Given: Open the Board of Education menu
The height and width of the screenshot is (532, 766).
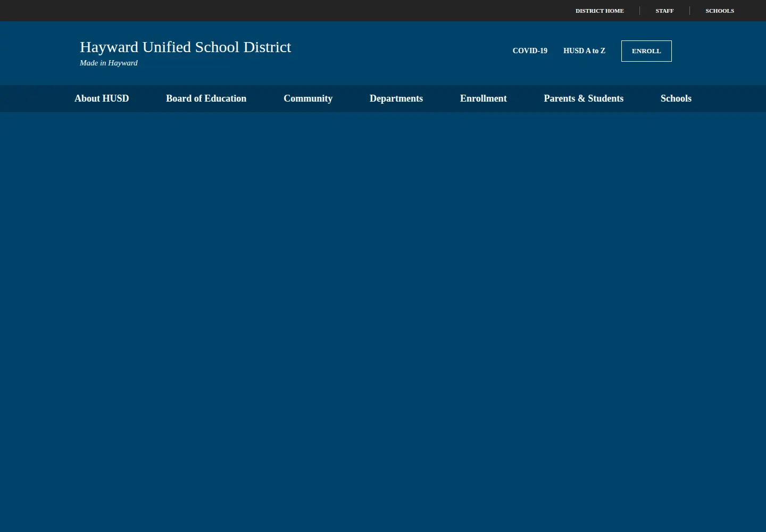Looking at the screenshot, I should click(206, 98).
